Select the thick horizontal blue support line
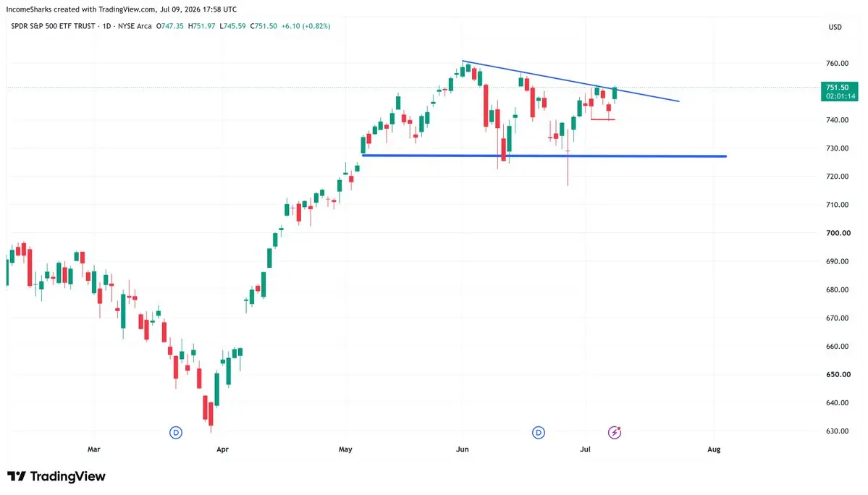Viewport: 868px width, 495px height. [544, 156]
